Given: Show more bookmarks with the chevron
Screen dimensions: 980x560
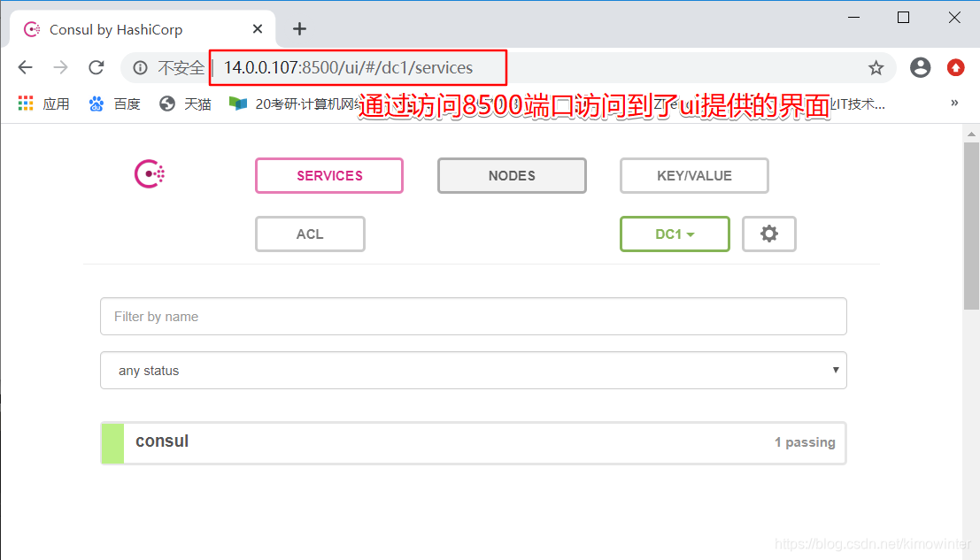Looking at the screenshot, I should tap(954, 103).
